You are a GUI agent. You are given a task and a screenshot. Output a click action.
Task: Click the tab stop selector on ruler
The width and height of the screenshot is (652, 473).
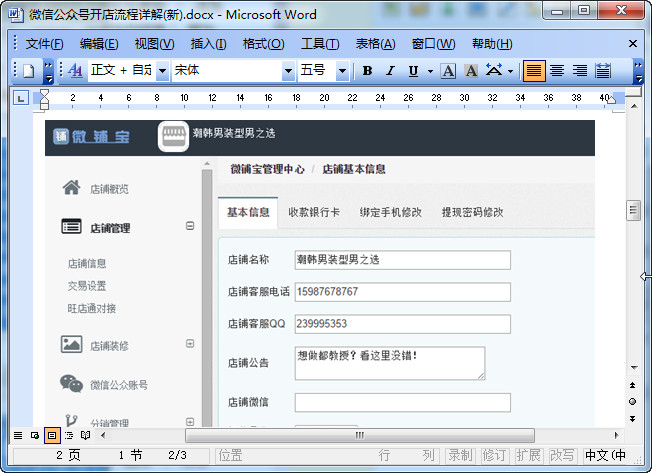[x=21, y=98]
